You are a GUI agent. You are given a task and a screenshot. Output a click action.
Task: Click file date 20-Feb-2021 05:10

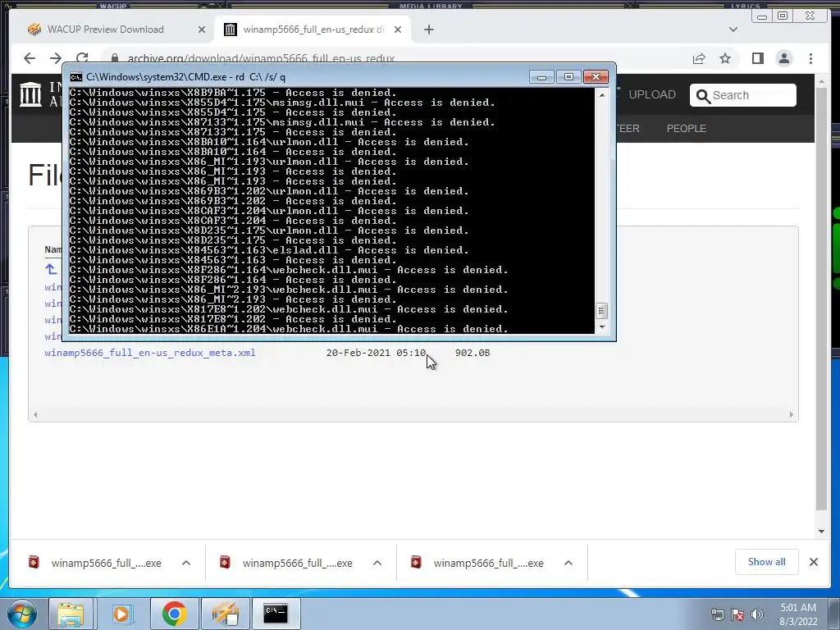tap(376, 353)
